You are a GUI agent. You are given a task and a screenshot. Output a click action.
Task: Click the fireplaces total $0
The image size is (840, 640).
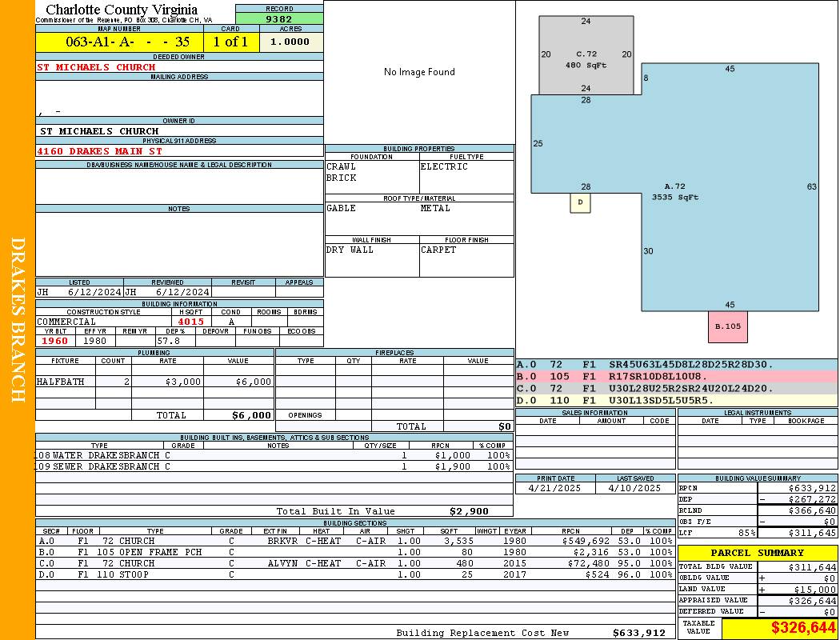click(x=505, y=427)
